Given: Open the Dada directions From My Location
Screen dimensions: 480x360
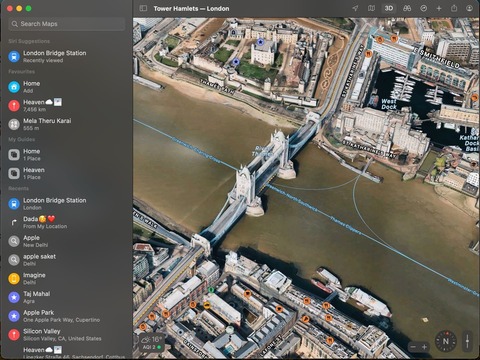Looking at the screenshot, I should tap(67, 222).
